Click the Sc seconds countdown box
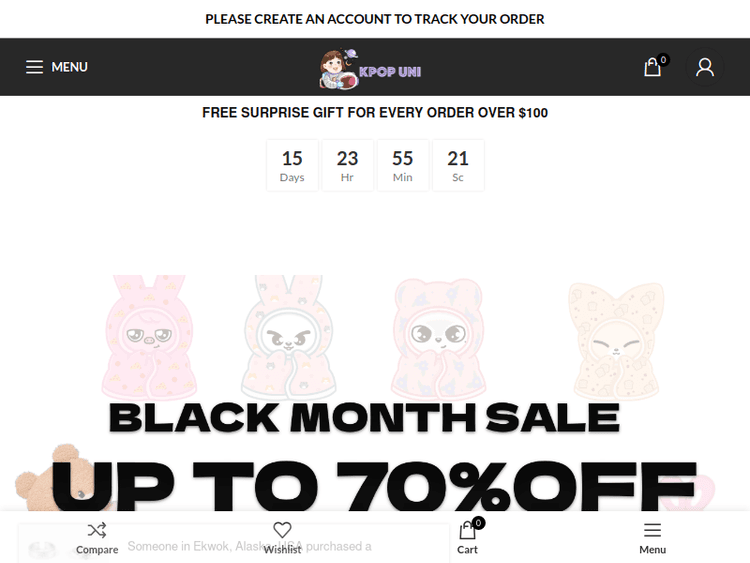Viewport: 750px width, 563px height. [458, 165]
